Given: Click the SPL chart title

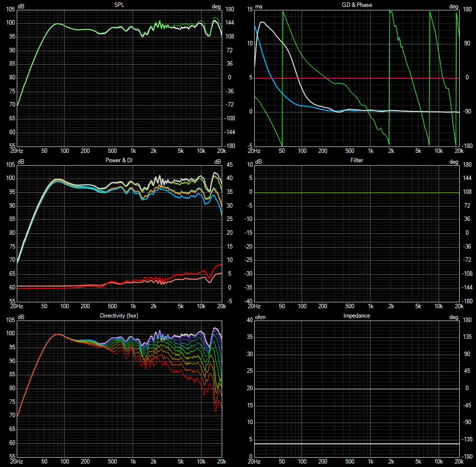Looking at the screenshot, I should click(119, 5).
